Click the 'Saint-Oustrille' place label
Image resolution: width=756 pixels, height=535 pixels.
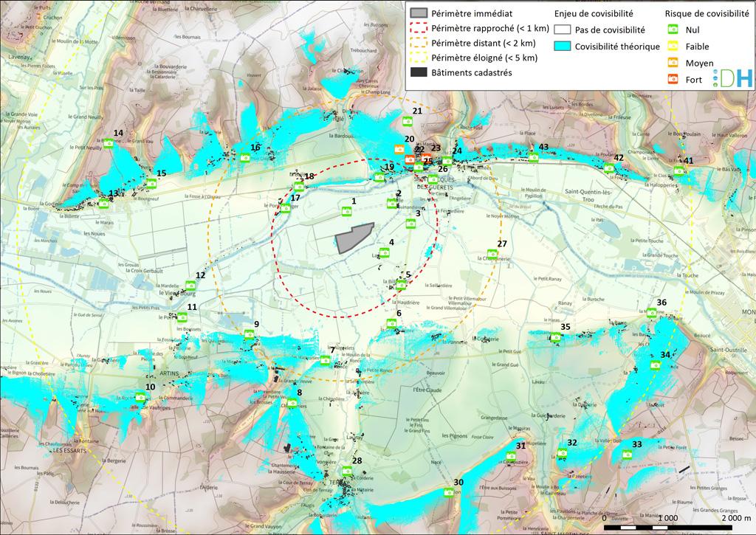pyautogui.click(x=729, y=350)
